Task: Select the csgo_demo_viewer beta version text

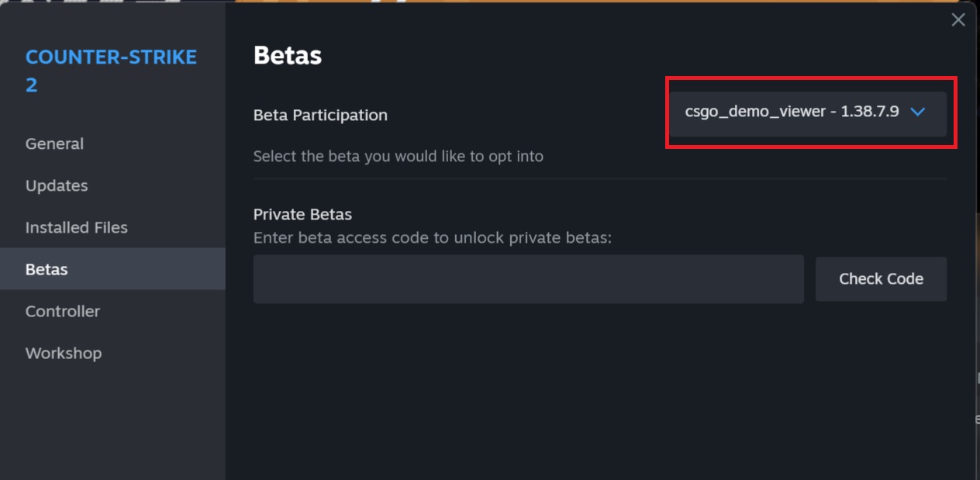Action: [791, 112]
